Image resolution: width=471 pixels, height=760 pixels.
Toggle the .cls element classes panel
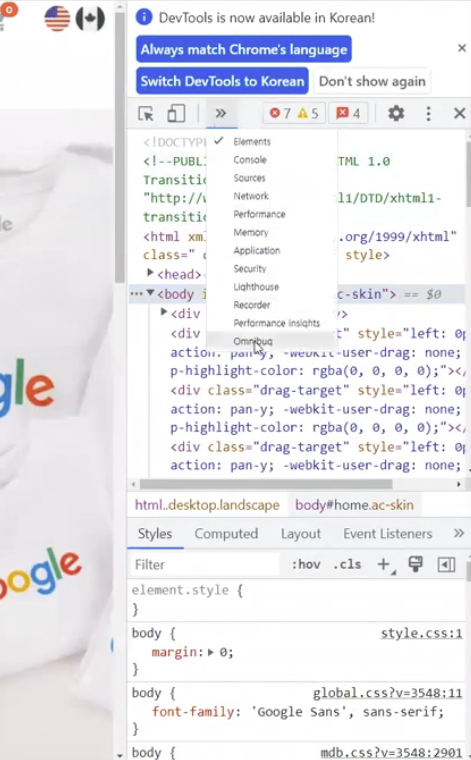pyautogui.click(x=347, y=565)
